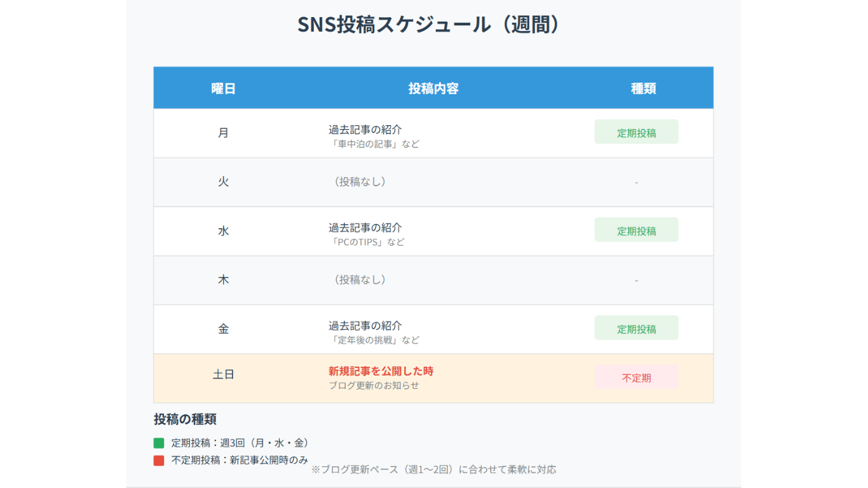Image resolution: width=868 pixels, height=488 pixels.
Task: Click the green legend square for 定期投稿
Action: 159,443
